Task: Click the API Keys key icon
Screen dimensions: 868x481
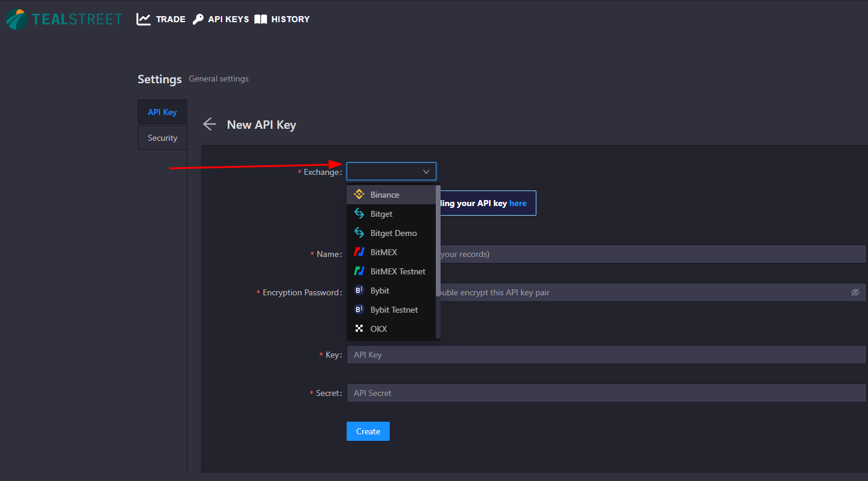Action: point(198,19)
